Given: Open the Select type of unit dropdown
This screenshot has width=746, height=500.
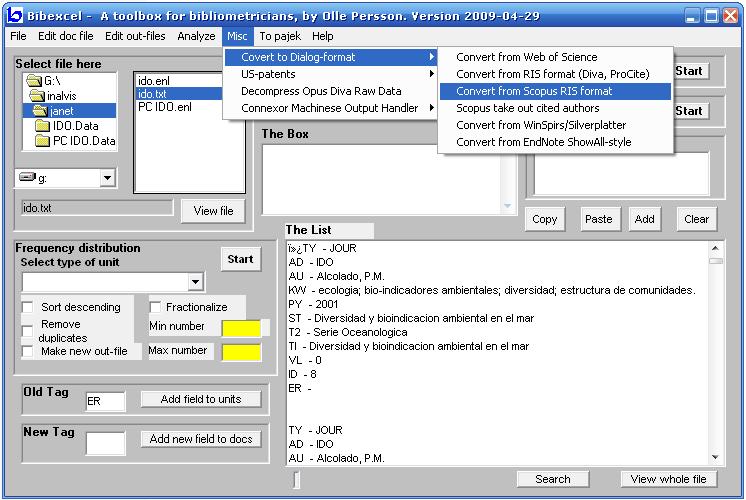Looking at the screenshot, I should click(196, 283).
